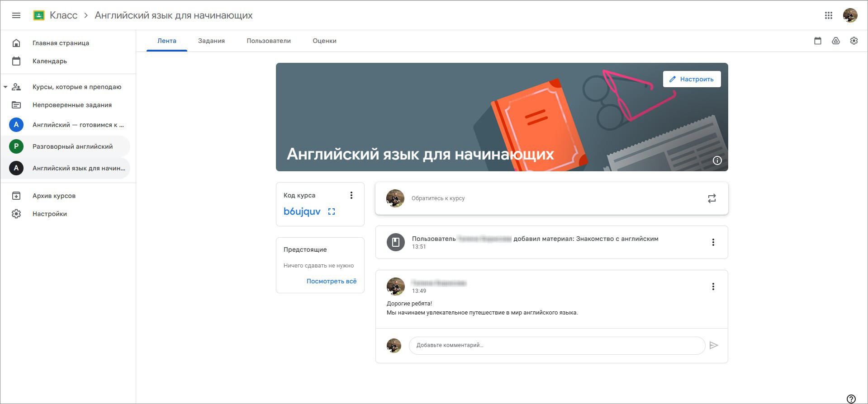Click the green P course avatar
This screenshot has height=404, width=868.
pos(16,146)
